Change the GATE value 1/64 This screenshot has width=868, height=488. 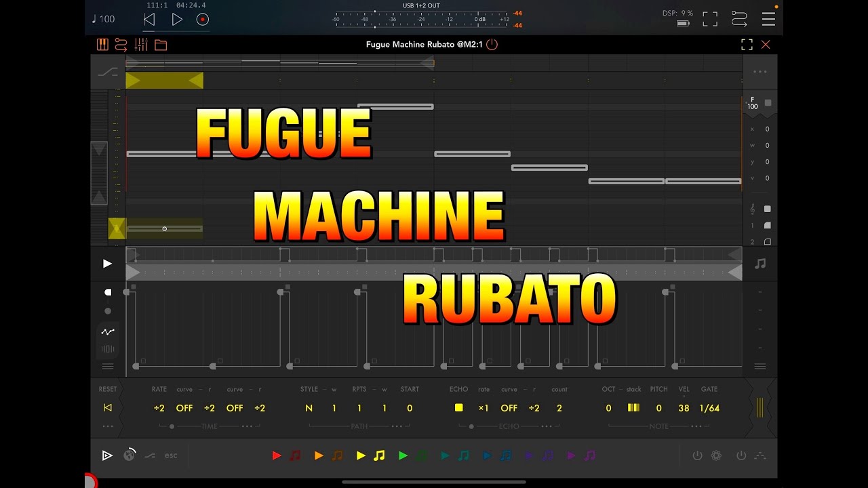710,408
